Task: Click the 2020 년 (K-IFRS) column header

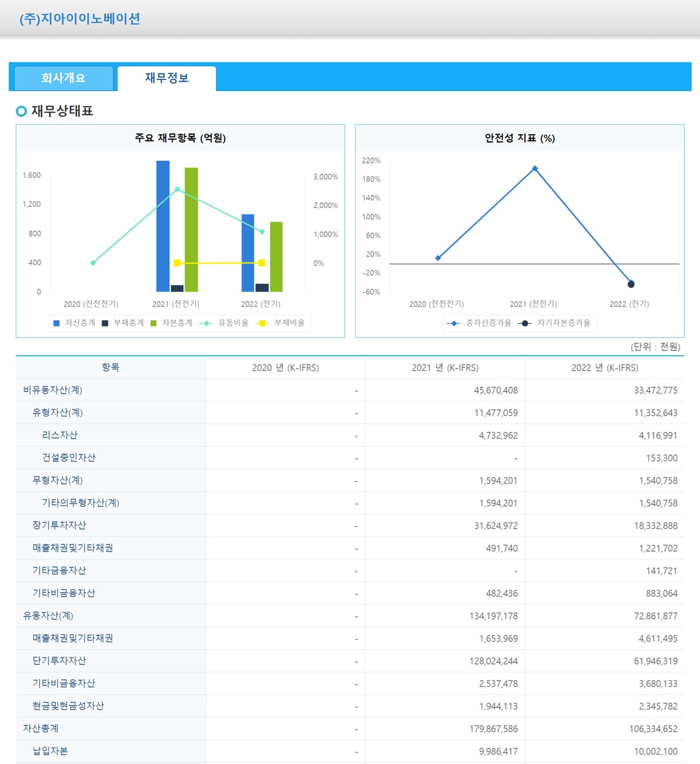Action: (x=285, y=367)
